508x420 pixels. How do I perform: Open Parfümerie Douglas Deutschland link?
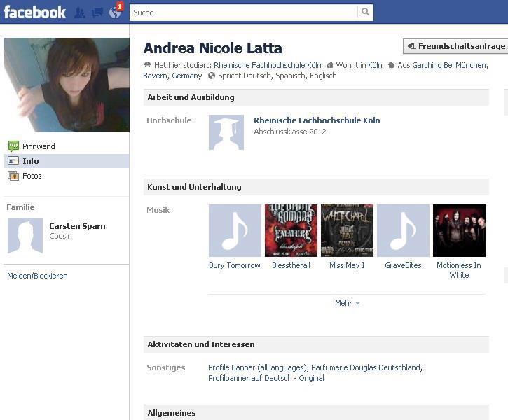click(366, 367)
